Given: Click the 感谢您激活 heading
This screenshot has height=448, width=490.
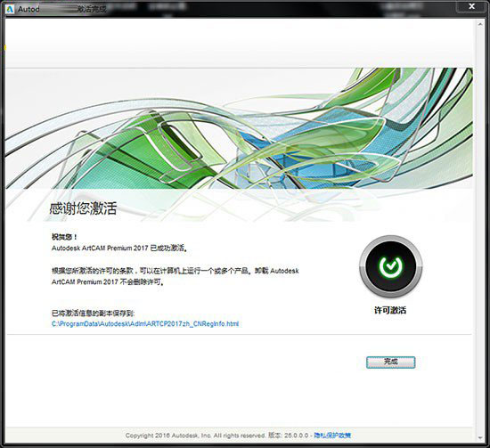Looking at the screenshot, I should click(83, 208).
